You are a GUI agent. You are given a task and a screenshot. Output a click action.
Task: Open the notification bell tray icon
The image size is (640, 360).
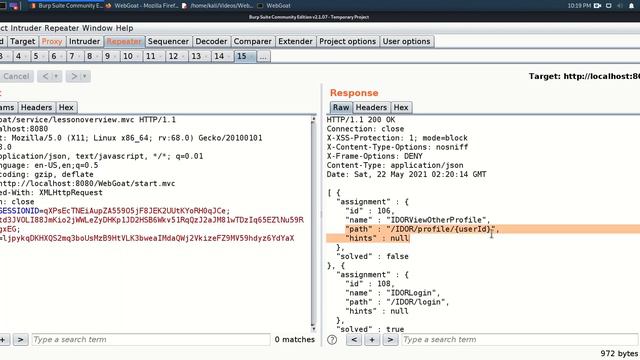[x=631, y=6]
